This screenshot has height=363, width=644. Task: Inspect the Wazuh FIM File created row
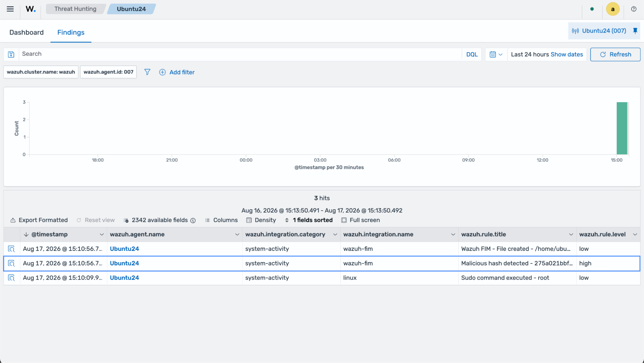point(11,249)
